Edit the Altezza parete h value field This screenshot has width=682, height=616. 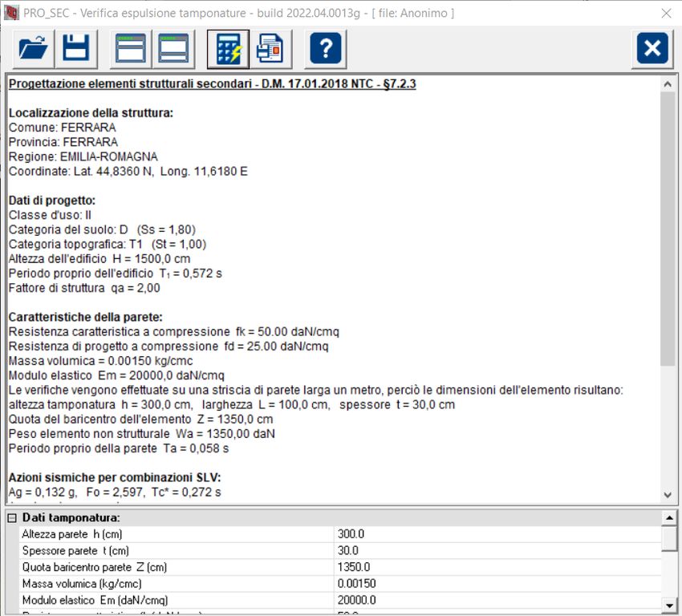pyautogui.click(x=497, y=534)
